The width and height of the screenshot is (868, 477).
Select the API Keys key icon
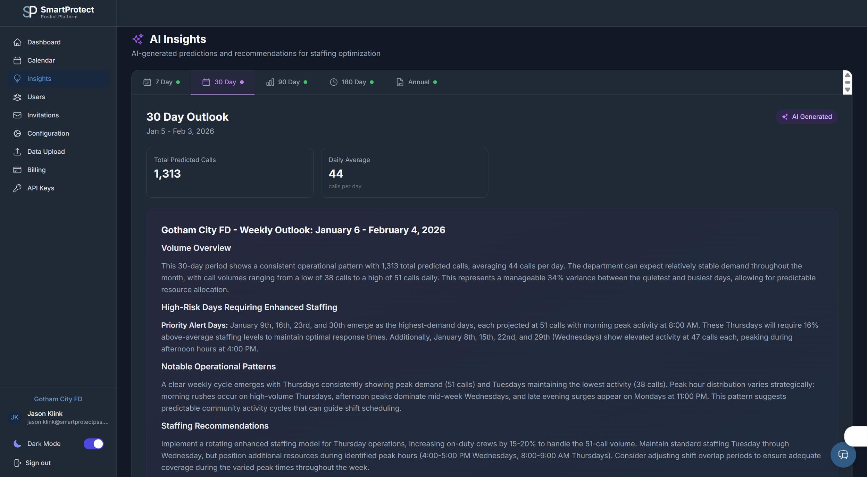click(x=18, y=188)
